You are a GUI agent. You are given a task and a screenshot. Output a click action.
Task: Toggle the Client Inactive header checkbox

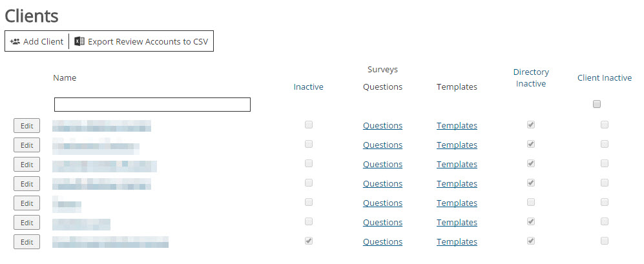(597, 104)
